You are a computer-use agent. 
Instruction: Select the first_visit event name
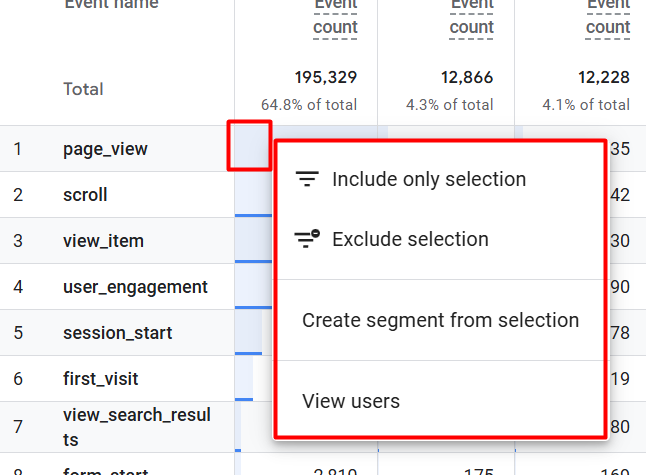pyautogui.click(x=101, y=379)
